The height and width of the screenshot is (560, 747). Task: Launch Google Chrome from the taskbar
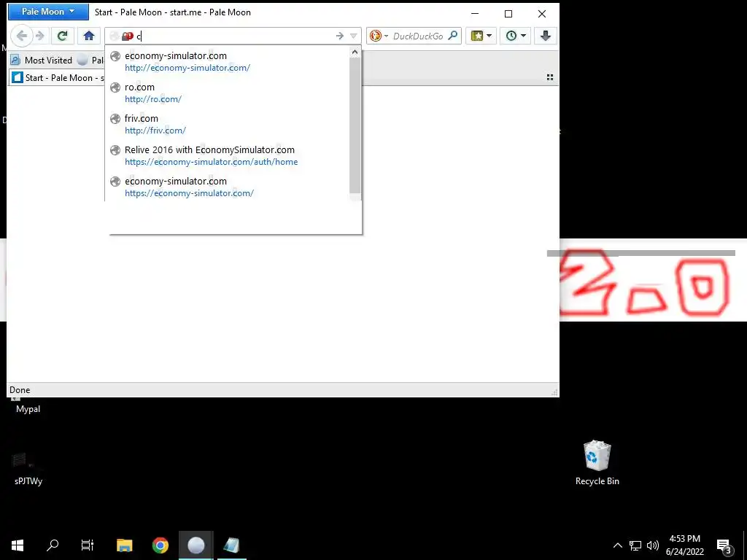(160, 545)
